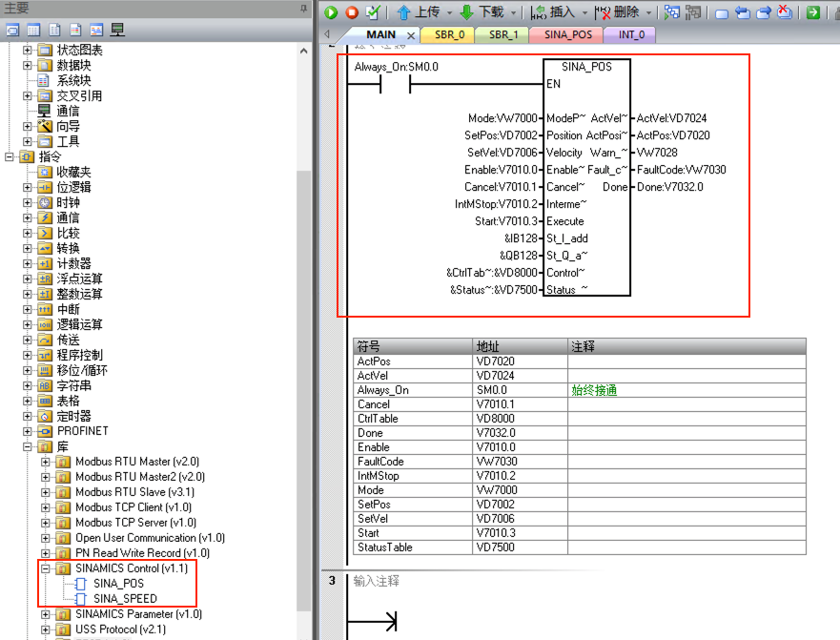
Task: Click the Compile checkmark icon
Action: pyautogui.click(x=372, y=12)
